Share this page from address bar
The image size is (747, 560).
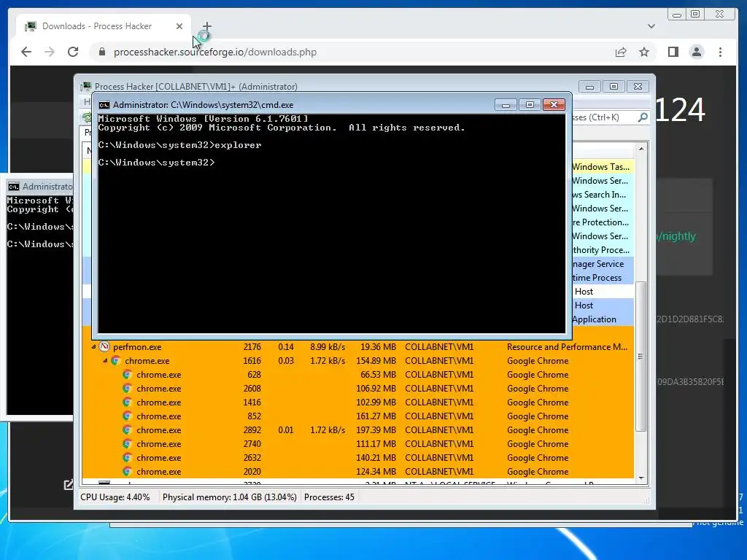(x=621, y=52)
